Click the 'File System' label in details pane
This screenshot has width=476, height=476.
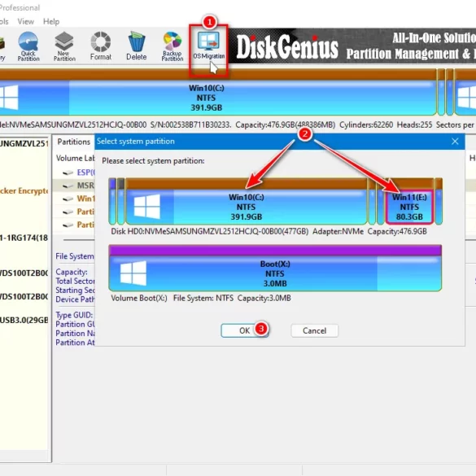pos(75,256)
